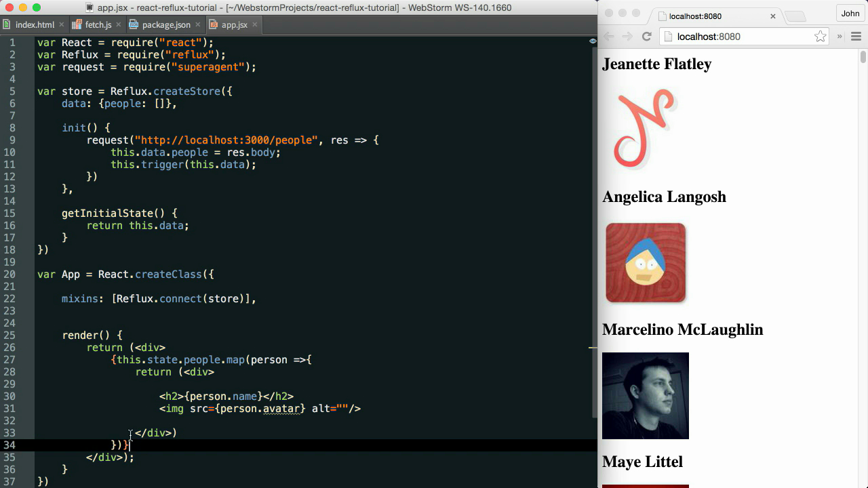Select the localhost:8080 Chrome tab

pos(716,16)
